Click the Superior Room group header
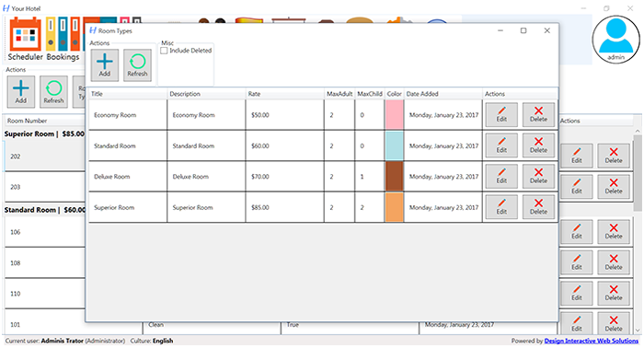Image resolution: width=644 pixels, height=348 pixels. [x=44, y=133]
